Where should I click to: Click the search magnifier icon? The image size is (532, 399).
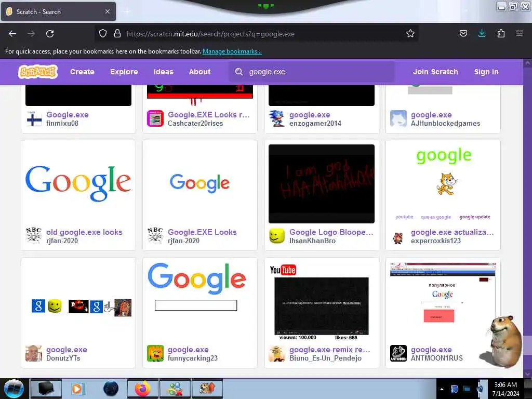[239, 72]
